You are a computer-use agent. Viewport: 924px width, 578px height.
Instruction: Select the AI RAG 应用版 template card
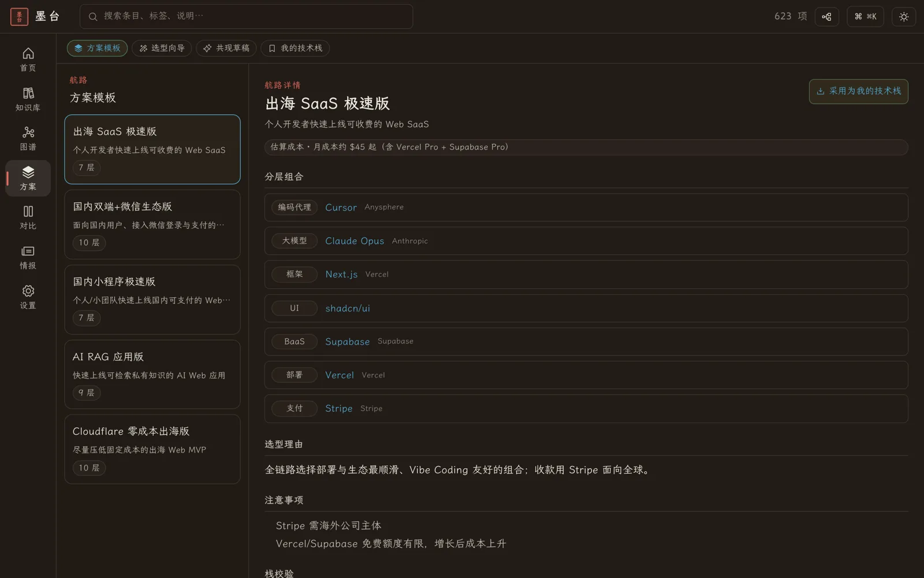click(x=152, y=375)
